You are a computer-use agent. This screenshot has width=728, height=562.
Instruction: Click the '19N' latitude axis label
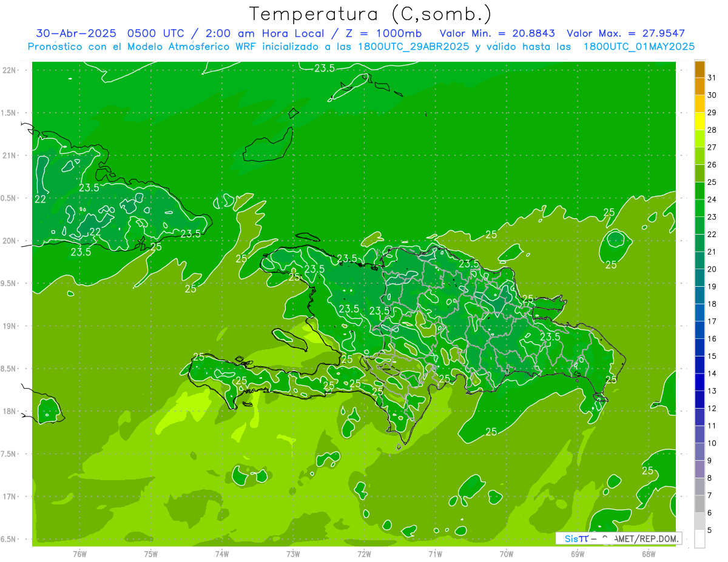9,326
